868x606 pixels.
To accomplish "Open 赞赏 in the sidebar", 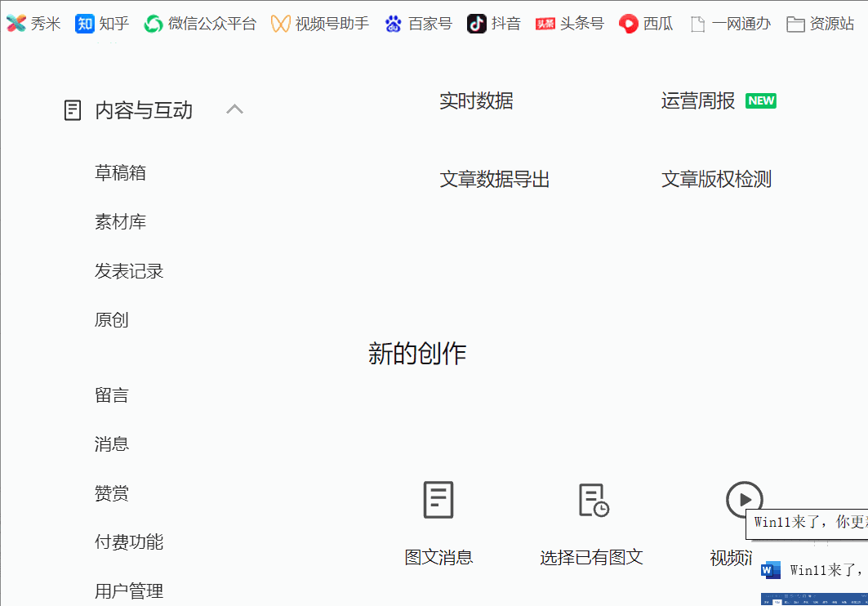I will (x=111, y=493).
